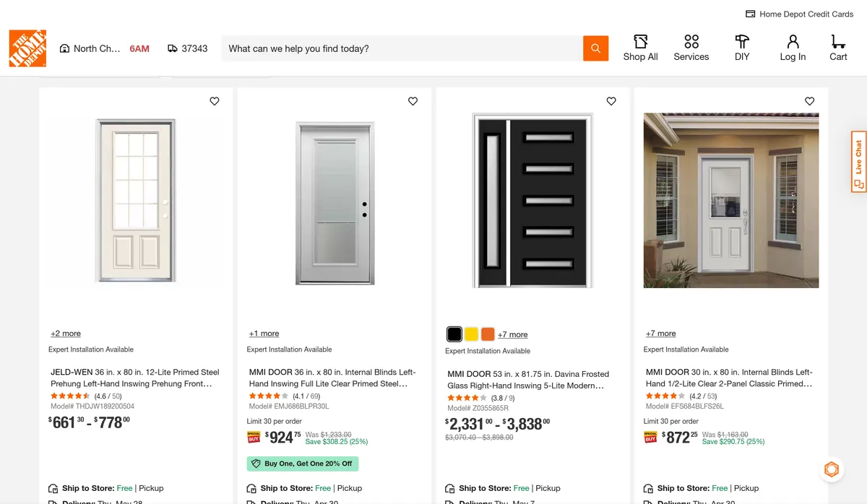Expand "+7 more" colors on Davina door
Screen dimensions: 867x504
513,334
